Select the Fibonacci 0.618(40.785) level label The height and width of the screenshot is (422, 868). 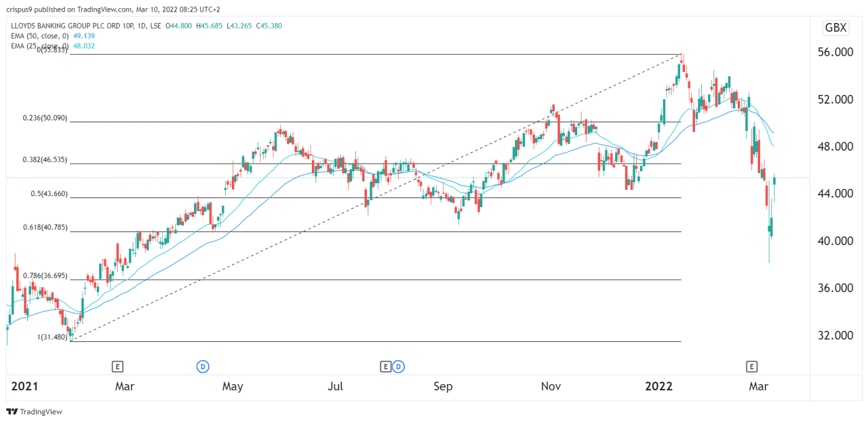tap(45, 228)
